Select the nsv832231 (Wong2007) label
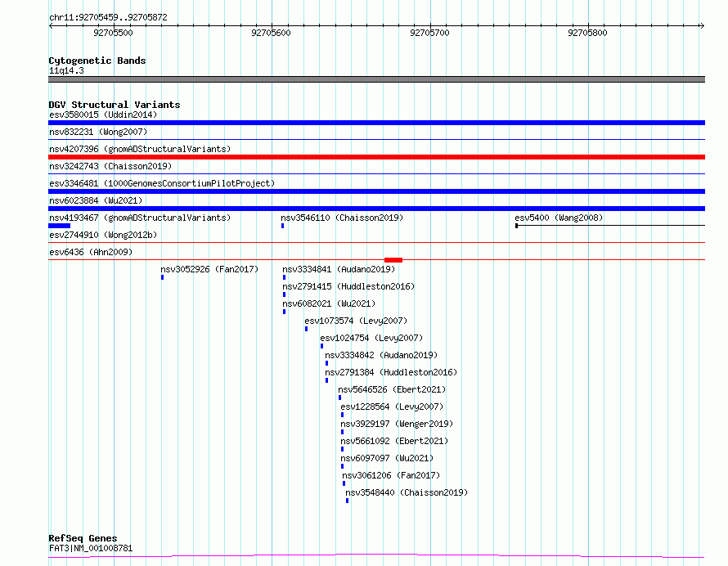Image resolution: width=728 pixels, height=566 pixels. click(98, 132)
